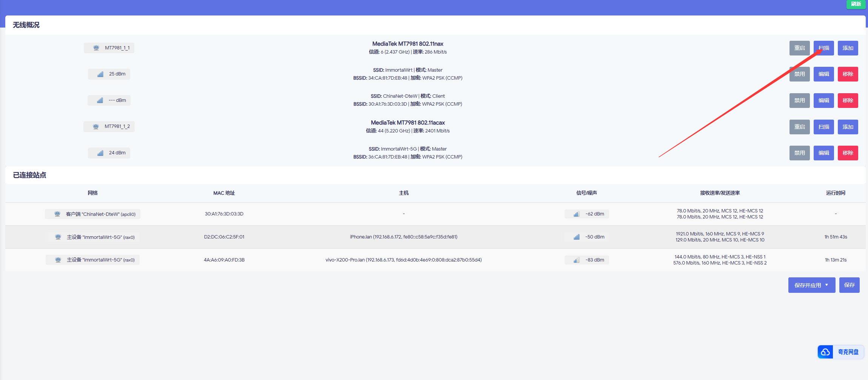Scan networks on the MT7981 2.4GHz radio
The height and width of the screenshot is (380, 868).
coord(823,48)
